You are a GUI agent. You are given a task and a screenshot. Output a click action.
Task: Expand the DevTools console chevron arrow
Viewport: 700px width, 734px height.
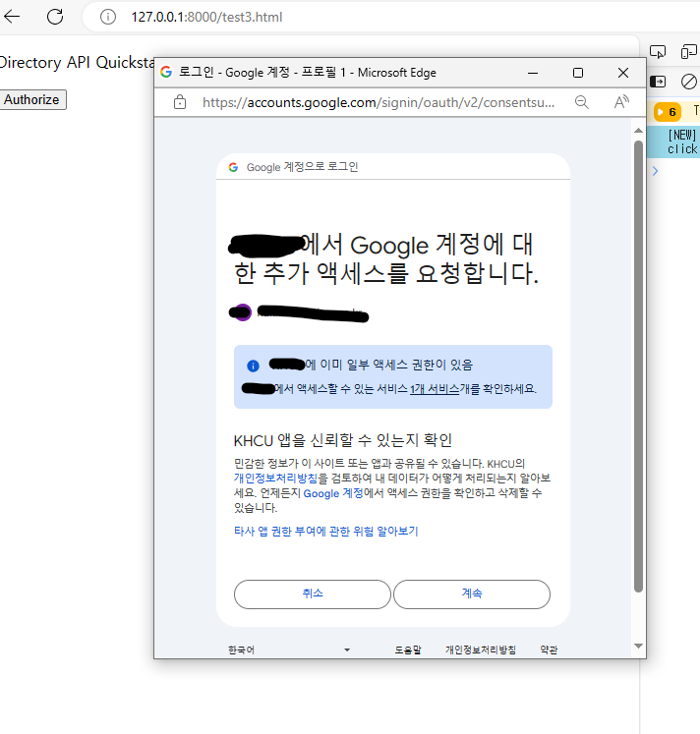click(656, 171)
